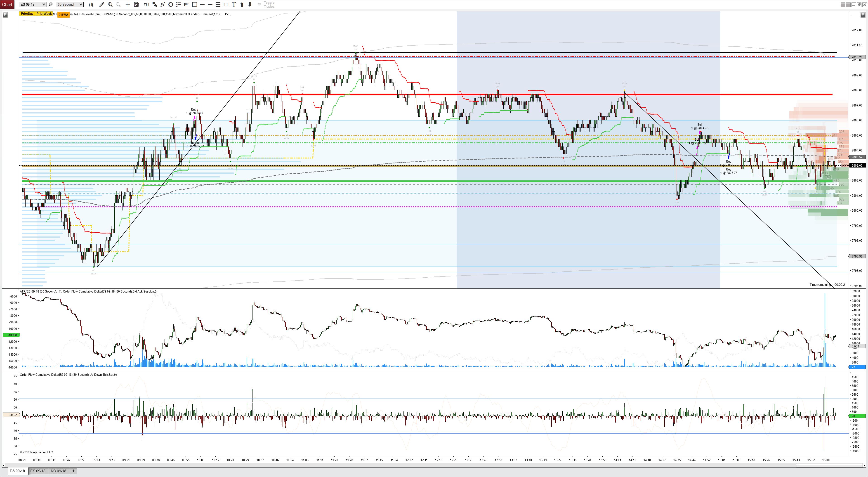Click the Time remaining countdown text
868x477 pixels.
click(x=828, y=285)
